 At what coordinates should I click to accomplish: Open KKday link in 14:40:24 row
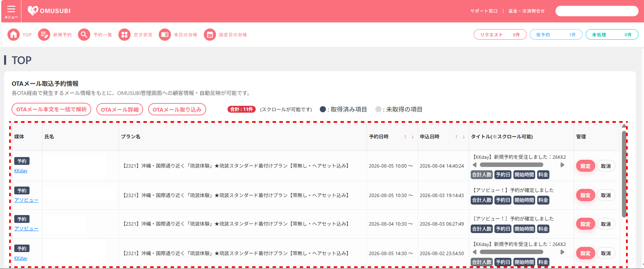(x=21, y=171)
